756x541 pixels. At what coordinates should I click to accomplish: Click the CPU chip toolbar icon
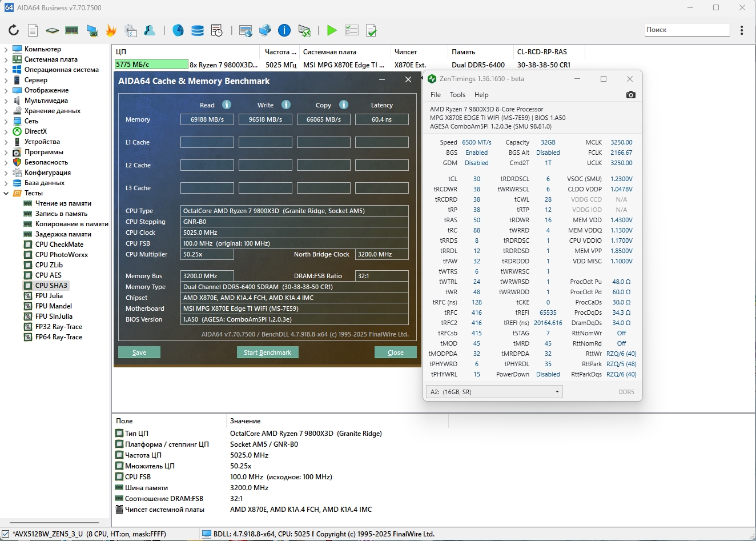point(52,30)
